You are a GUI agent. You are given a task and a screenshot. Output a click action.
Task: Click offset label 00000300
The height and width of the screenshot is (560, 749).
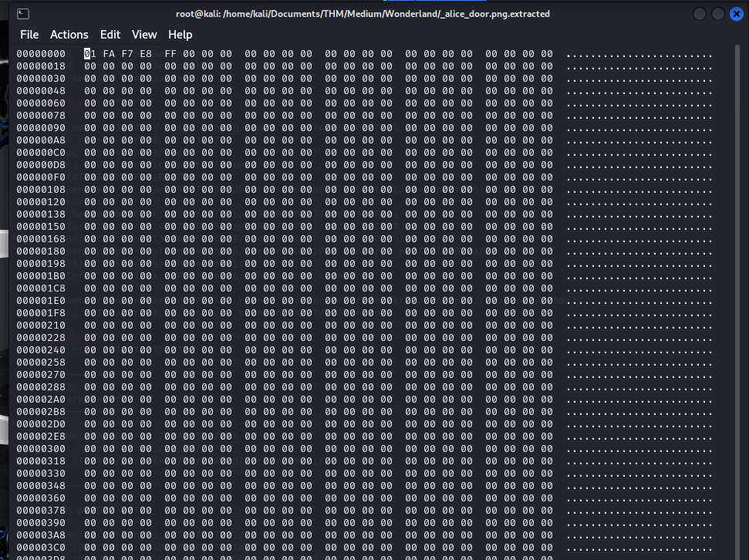pos(41,449)
